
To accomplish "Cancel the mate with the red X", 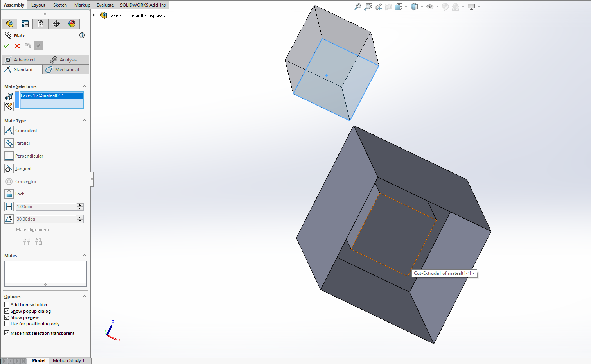I will [x=17, y=46].
